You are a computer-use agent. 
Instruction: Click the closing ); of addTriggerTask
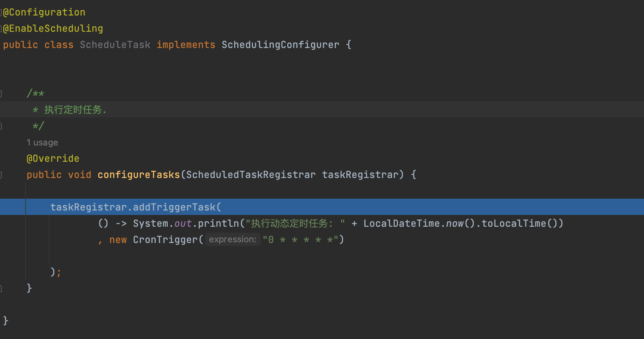[x=55, y=272]
